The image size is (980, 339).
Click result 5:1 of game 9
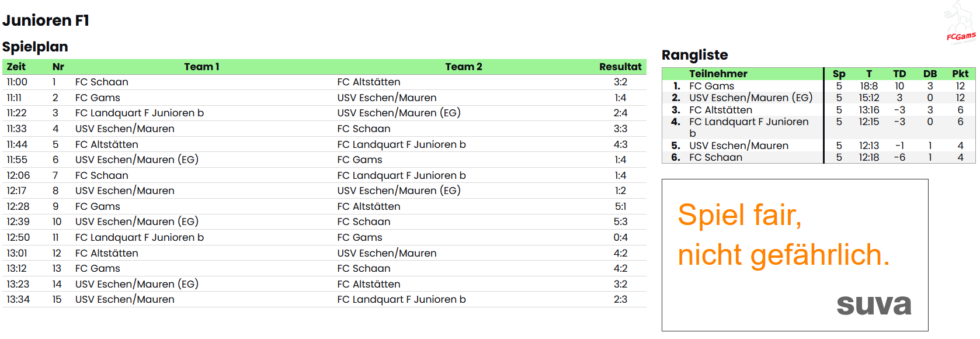[x=620, y=206]
